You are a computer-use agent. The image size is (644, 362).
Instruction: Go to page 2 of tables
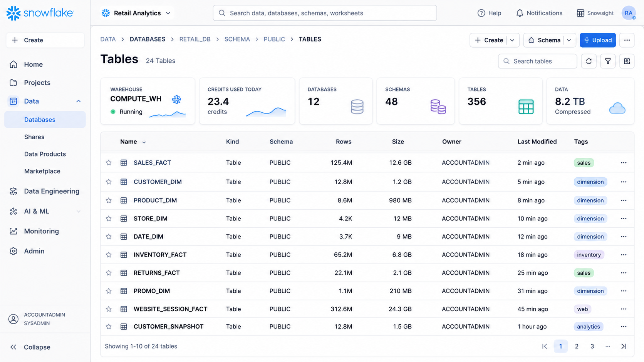tap(577, 346)
